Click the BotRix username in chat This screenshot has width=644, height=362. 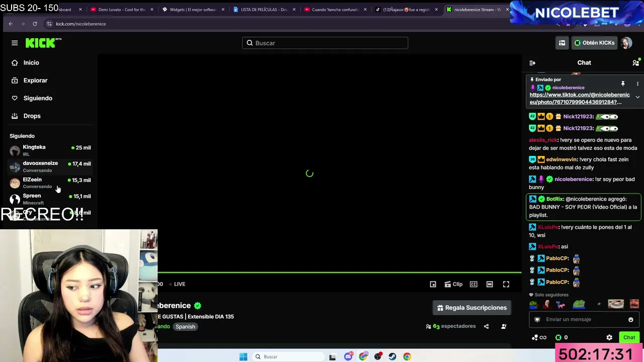555,199
